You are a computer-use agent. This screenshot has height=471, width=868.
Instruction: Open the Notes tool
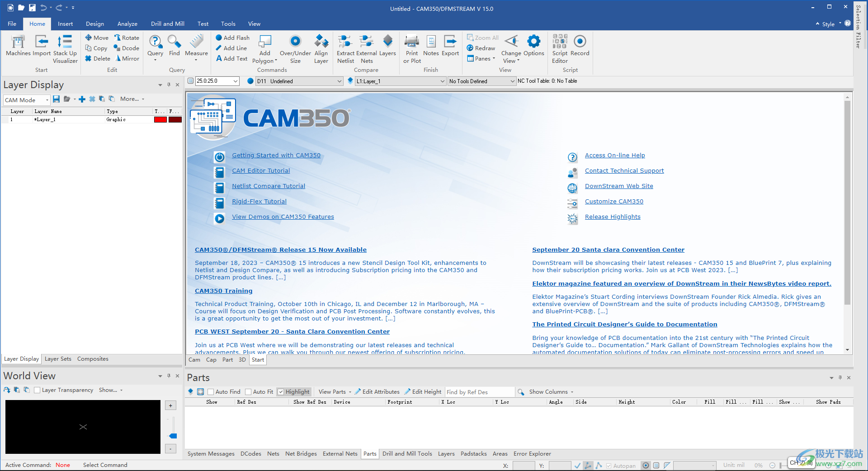click(431, 46)
